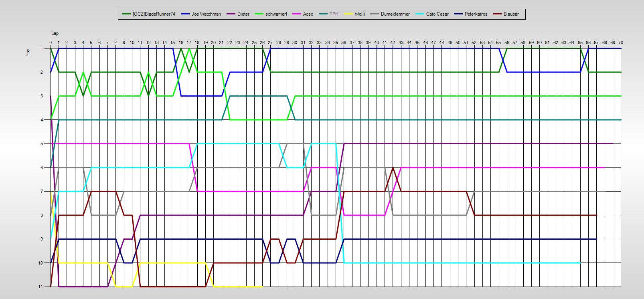This screenshot has width=644, height=299.
Task: Click lap number 27 on top axis
Action: coord(270,42)
